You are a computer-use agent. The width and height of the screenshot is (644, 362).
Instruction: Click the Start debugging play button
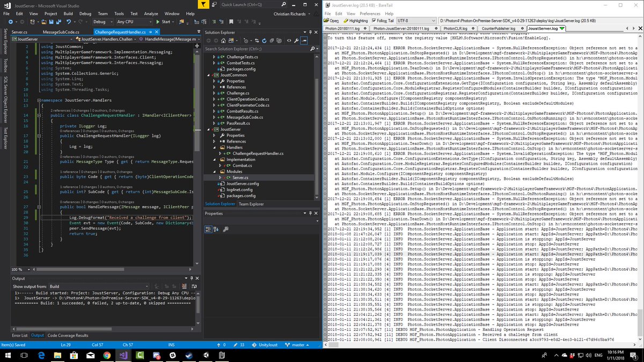(x=158, y=22)
